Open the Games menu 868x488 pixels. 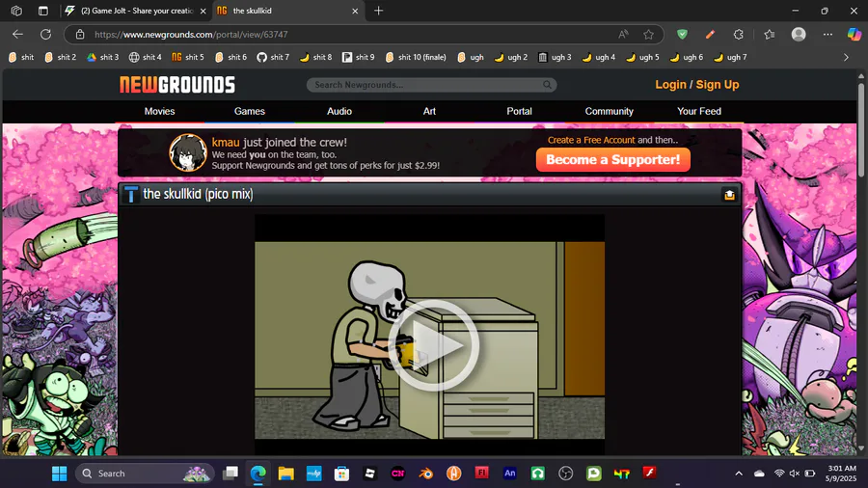[250, 111]
